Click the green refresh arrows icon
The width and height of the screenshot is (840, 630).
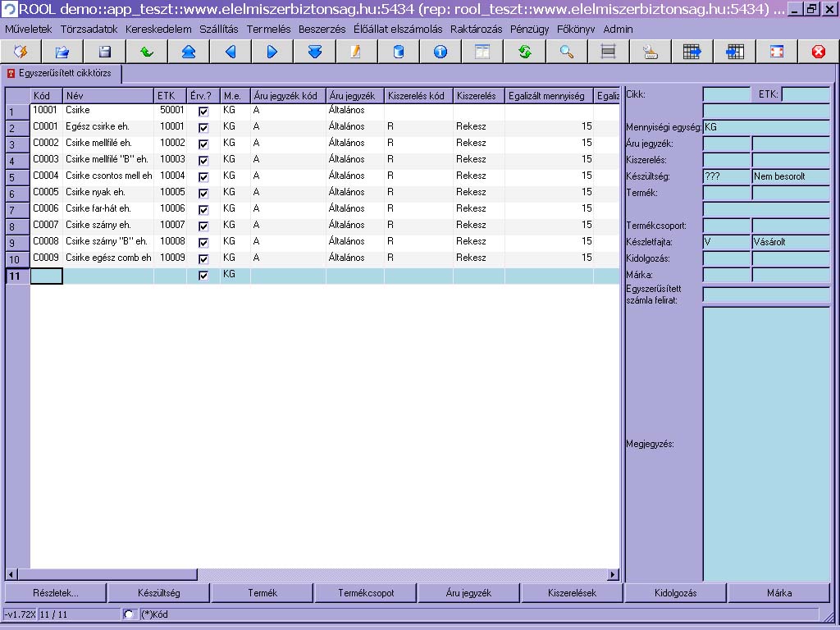525,52
